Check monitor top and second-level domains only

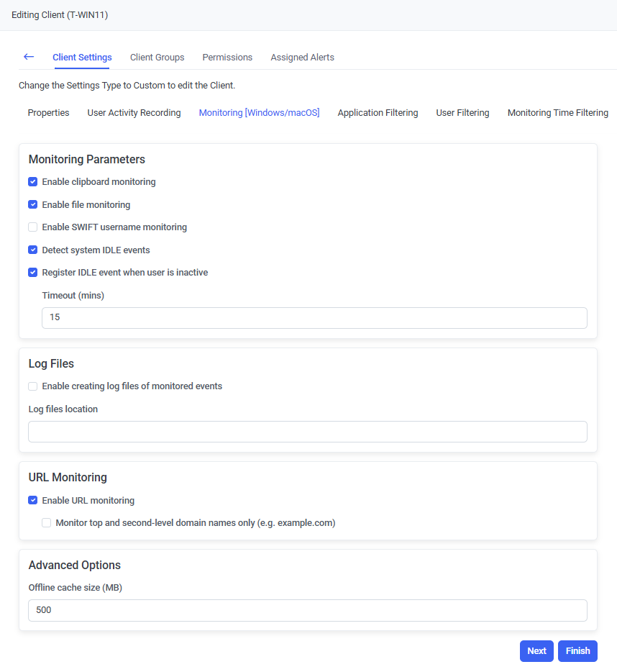pyautogui.click(x=47, y=523)
